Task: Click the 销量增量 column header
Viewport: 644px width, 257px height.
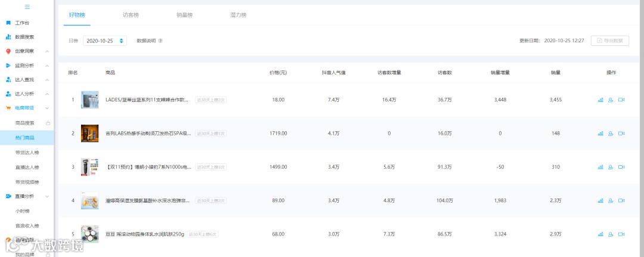Action: click(500, 73)
